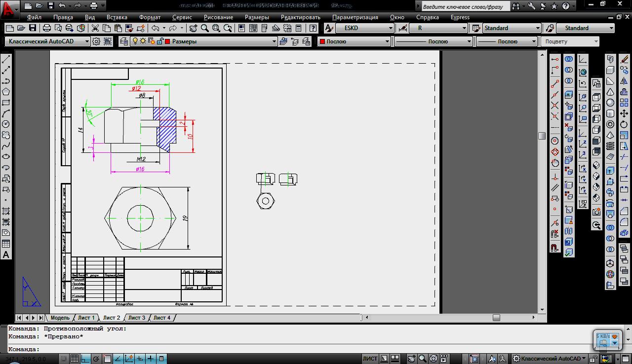Click the Text Style icon beside ESKD

329,28
